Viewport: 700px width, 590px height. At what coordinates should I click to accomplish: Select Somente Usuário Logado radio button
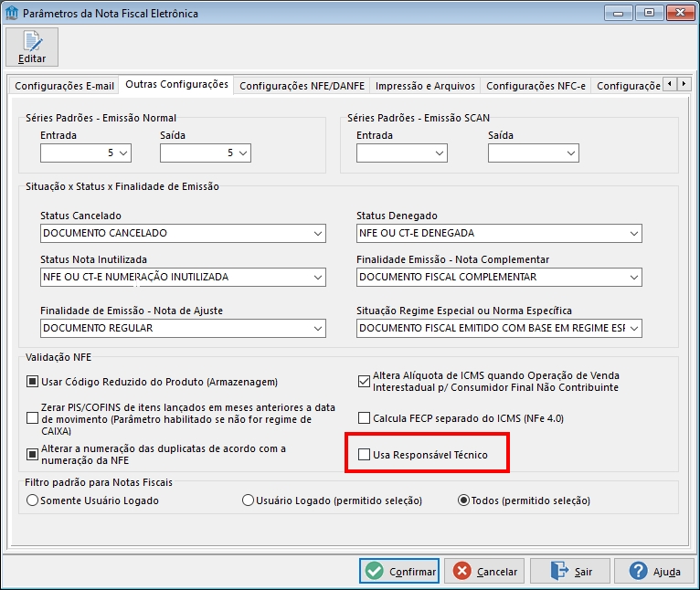point(32,500)
